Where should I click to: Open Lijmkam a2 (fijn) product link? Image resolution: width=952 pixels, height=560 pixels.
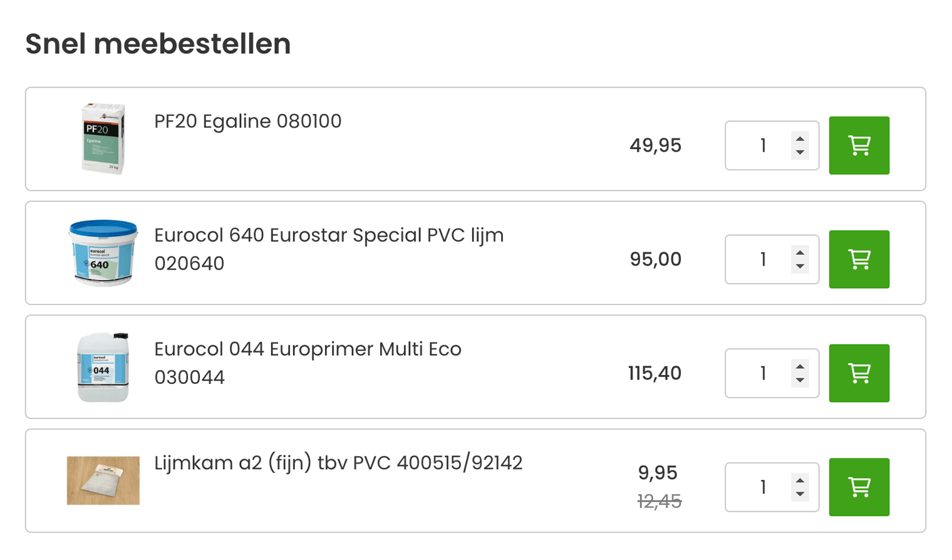[338, 463]
